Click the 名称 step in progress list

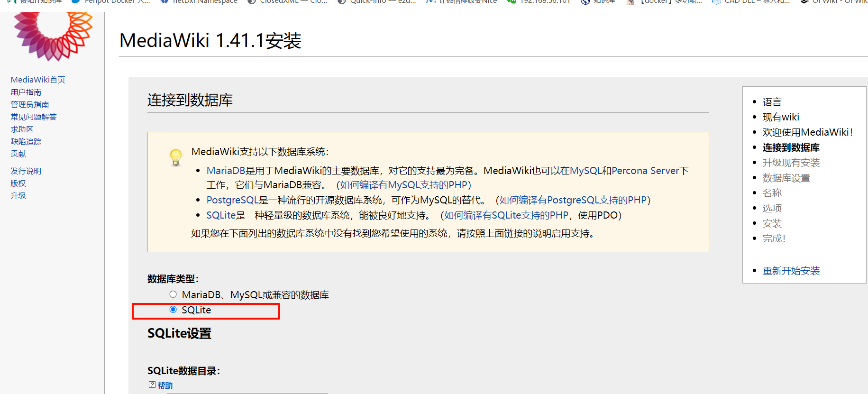coord(772,193)
